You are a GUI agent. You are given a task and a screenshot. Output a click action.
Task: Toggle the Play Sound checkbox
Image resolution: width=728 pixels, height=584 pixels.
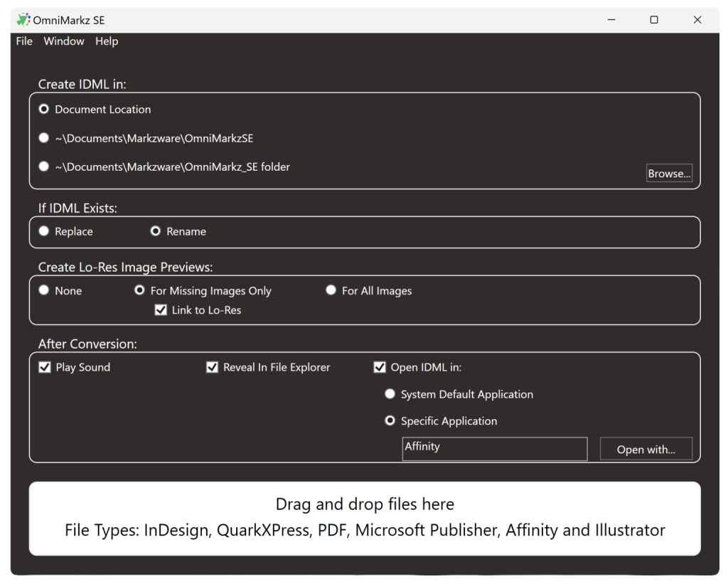coord(45,368)
